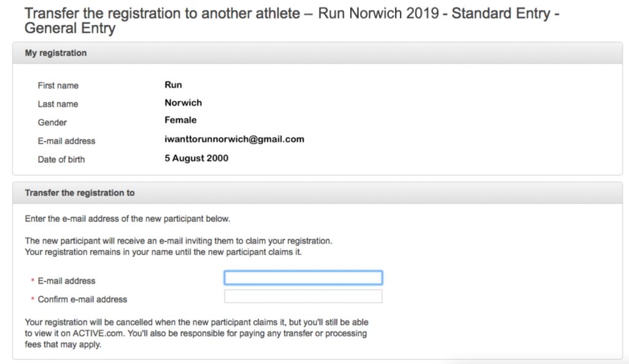629x364 pixels.
Task: Click the E-mail address required label
Action: click(66, 281)
